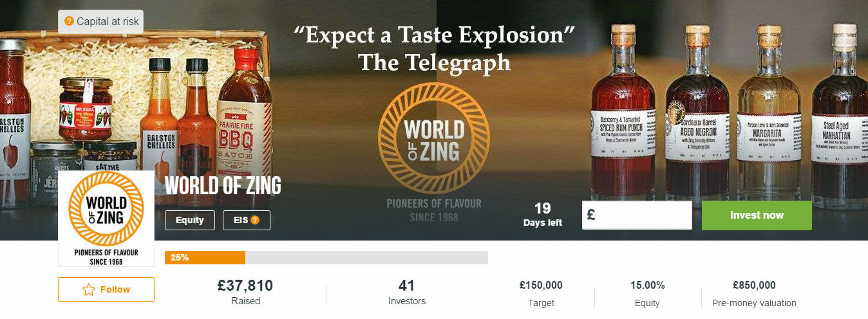The height and width of the screenshot is (319, 868).
Task: Select the EIS tag
Action: [247, 220]
